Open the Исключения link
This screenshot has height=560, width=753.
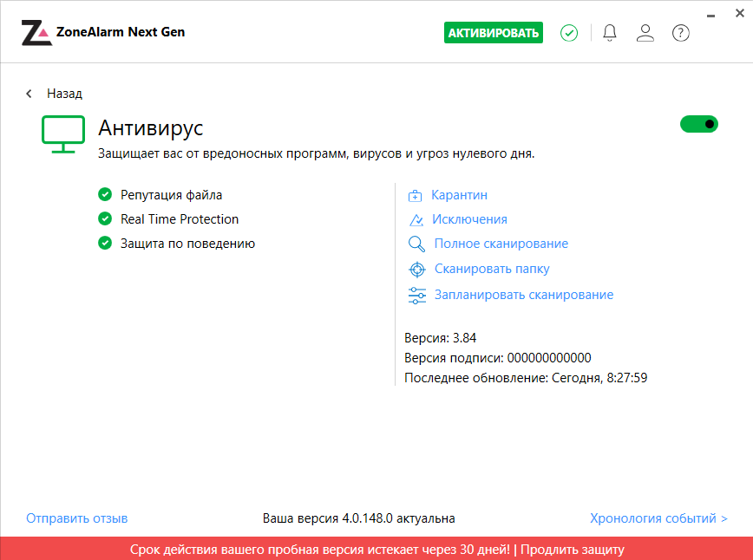coord(469,219)
